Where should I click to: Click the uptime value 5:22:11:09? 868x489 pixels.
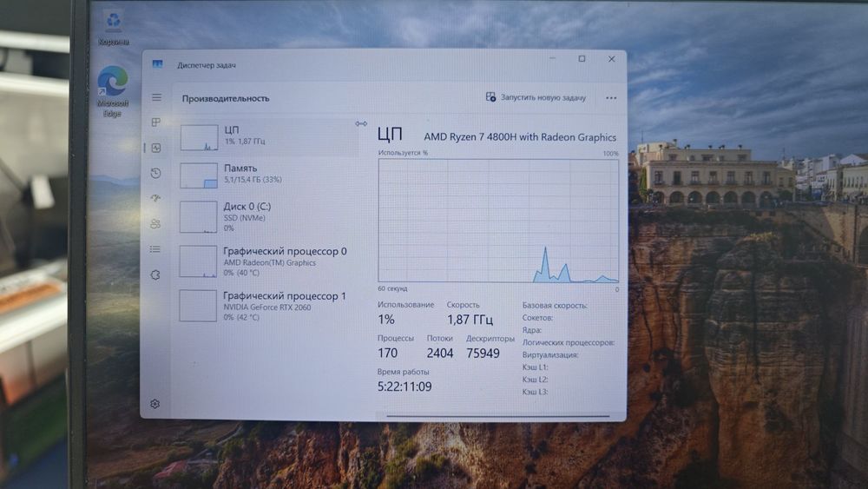pyautogui.click(x=404, y=387)
